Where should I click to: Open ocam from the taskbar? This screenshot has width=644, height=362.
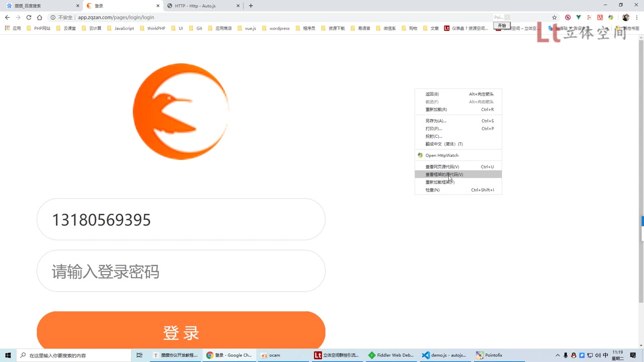(281, 355)
